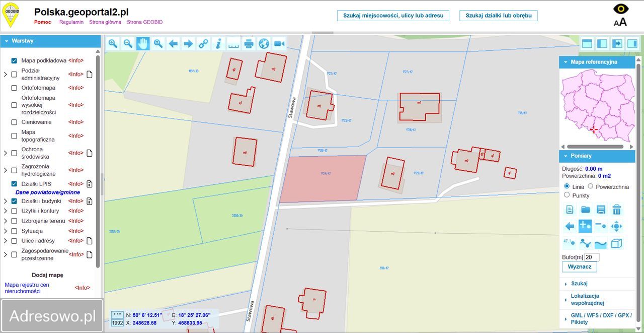Screen dimensions: 644x333
Task: Select the zoom-to-area magnifier tool
Action: (158, 44)
